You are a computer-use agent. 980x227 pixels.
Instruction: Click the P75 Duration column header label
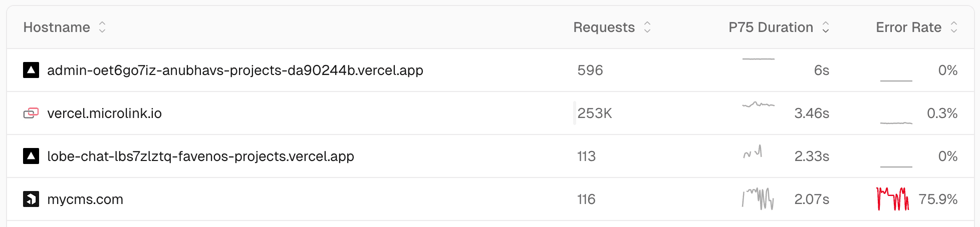pos(771,27)
